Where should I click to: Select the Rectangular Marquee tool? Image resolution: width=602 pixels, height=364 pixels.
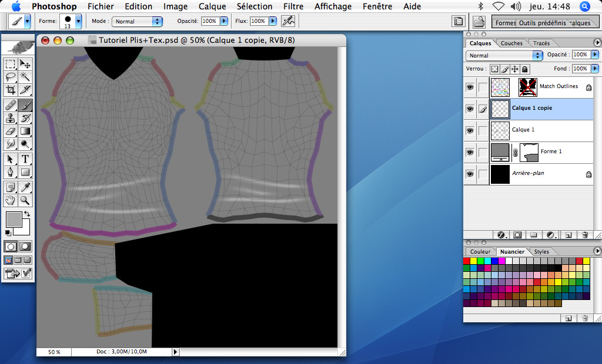[11, 64]
